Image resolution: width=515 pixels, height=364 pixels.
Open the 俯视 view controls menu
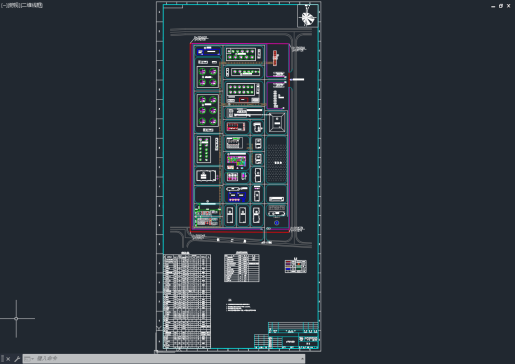[x=12, y=5]
